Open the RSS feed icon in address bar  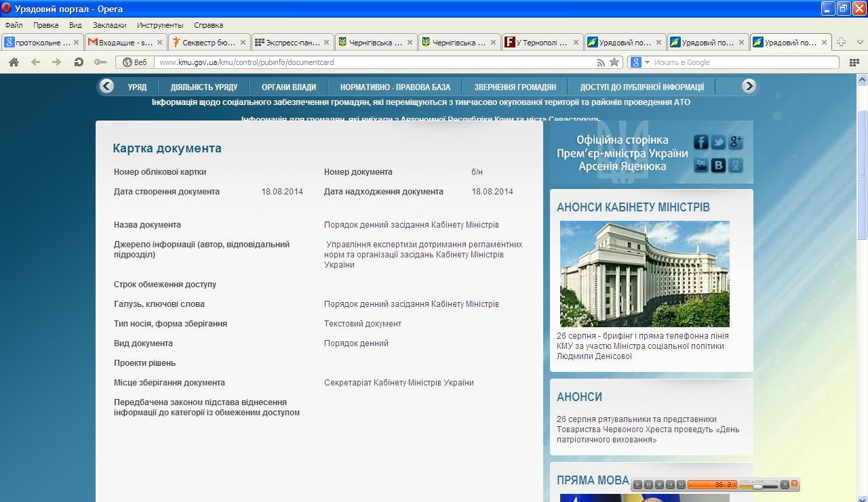(x=601, y=62)
